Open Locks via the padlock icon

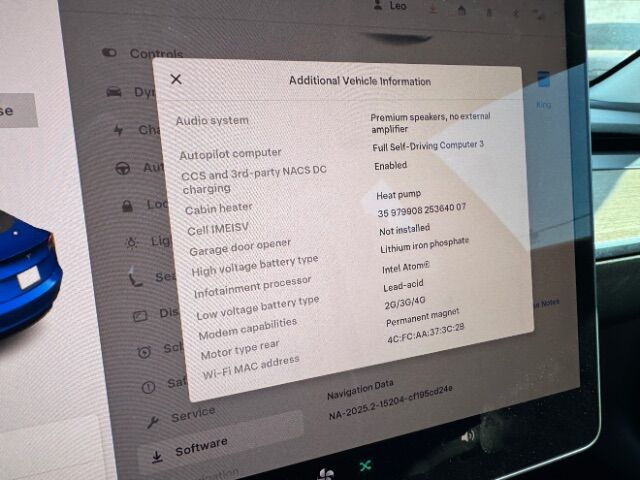pyautogui.click(x=127, y=206)
